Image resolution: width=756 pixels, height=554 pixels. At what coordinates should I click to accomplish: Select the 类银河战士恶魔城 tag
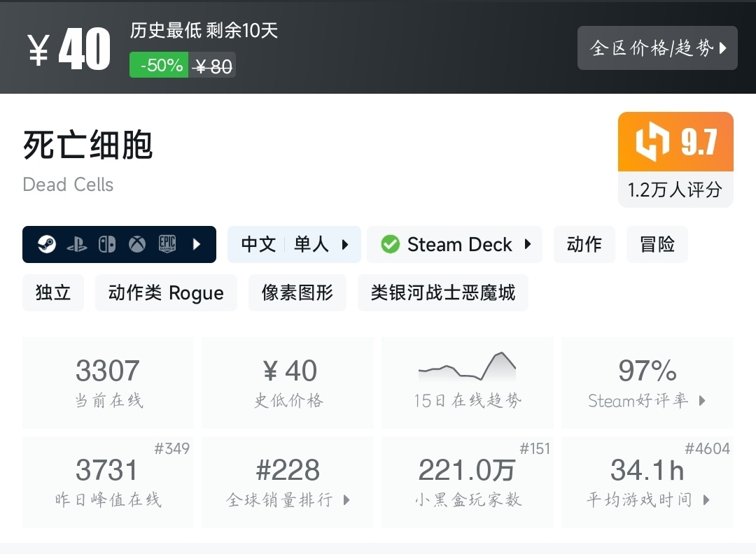(442, 292)
